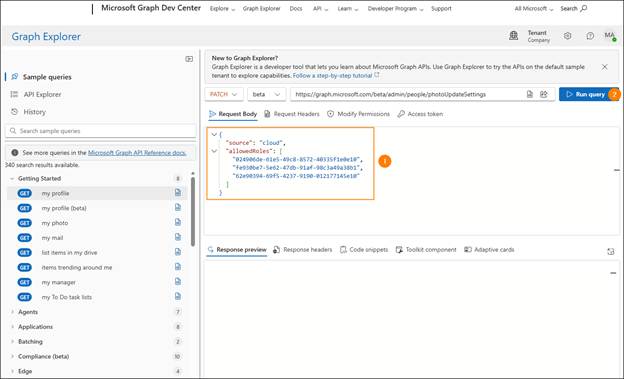
Task: Click the Microsoft Graph Dev Center title
Action: coord(151,8)
